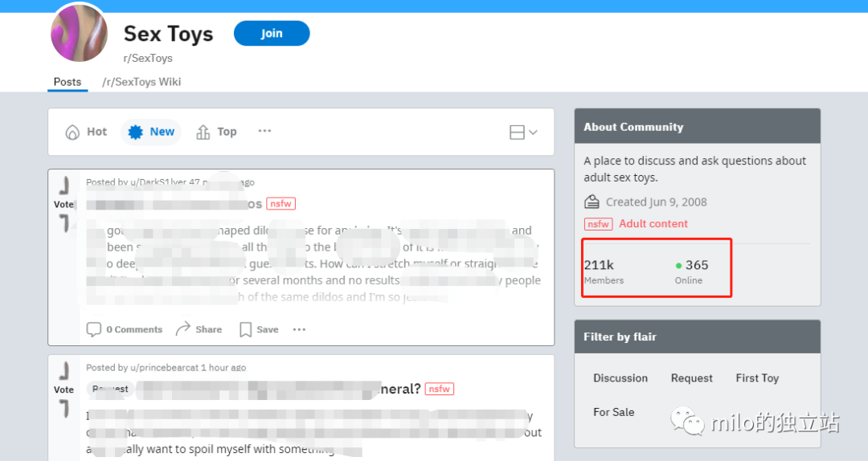Downvote the post by u/DarkS1lver
The image size is (868, 461).
[x=64, y=223]
